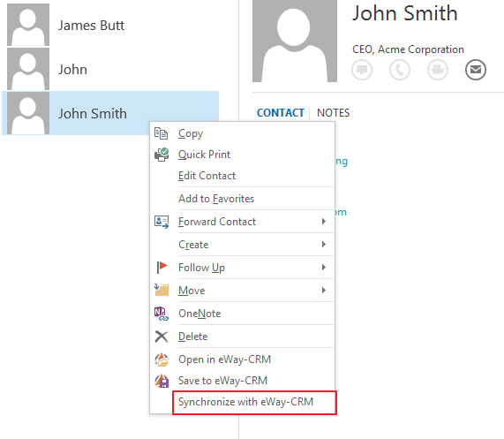
Task: Choose Quick Print from the context menu
Action: coord(242,155)
